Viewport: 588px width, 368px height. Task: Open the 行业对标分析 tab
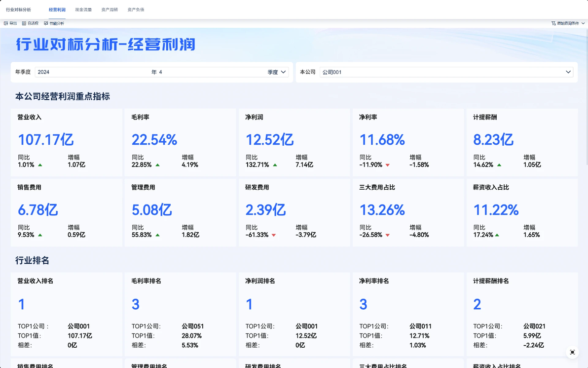coord(18,10)
